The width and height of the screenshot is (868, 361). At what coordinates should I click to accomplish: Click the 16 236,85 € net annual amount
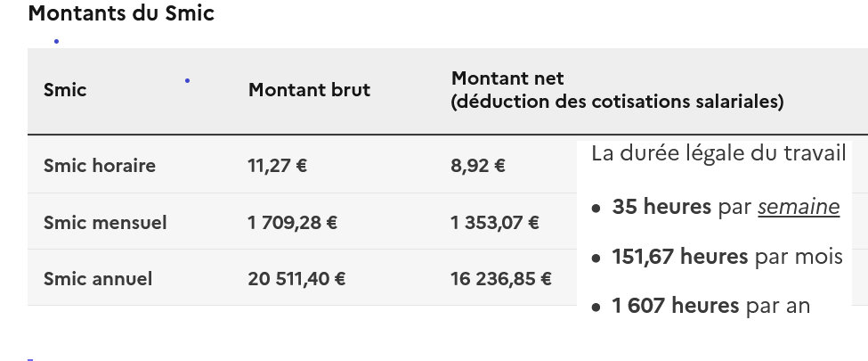(x=501, y=278)
